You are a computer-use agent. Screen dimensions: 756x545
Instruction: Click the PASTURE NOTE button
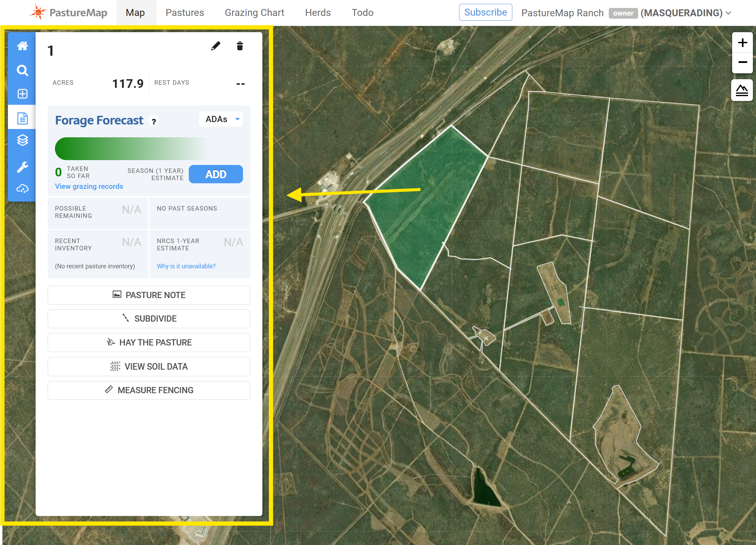pyautogui.click(x=149, y=295)
